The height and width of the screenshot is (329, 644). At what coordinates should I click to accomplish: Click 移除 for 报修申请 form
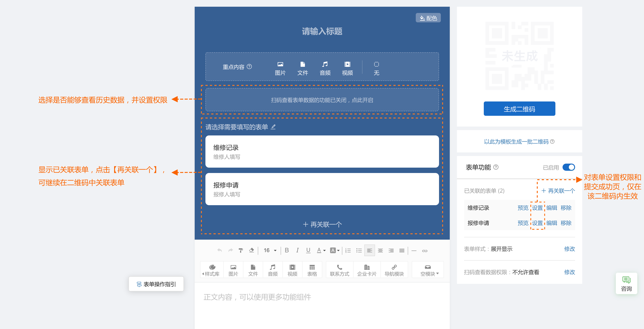pyautogui.click(x=566, y=223)
